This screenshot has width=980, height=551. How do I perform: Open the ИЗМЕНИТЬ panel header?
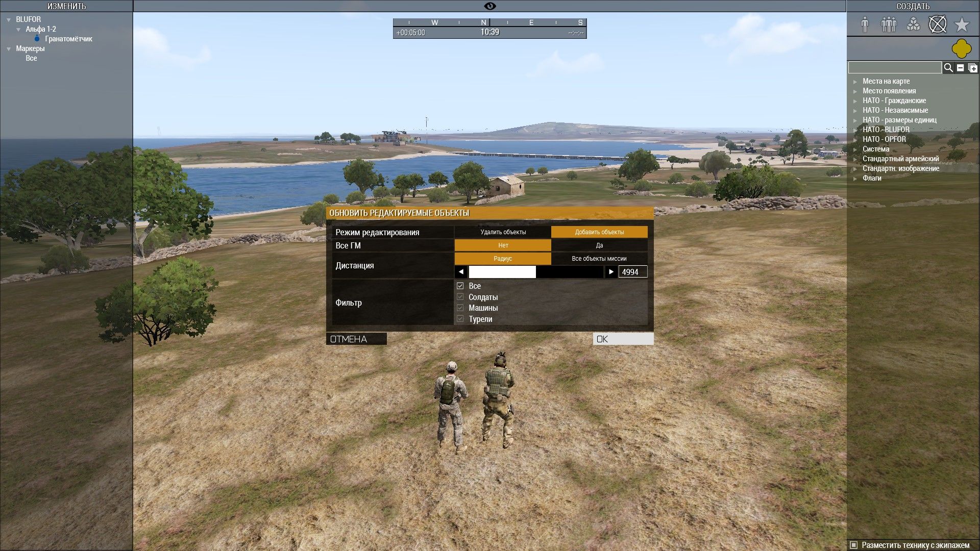coord(66,6)
